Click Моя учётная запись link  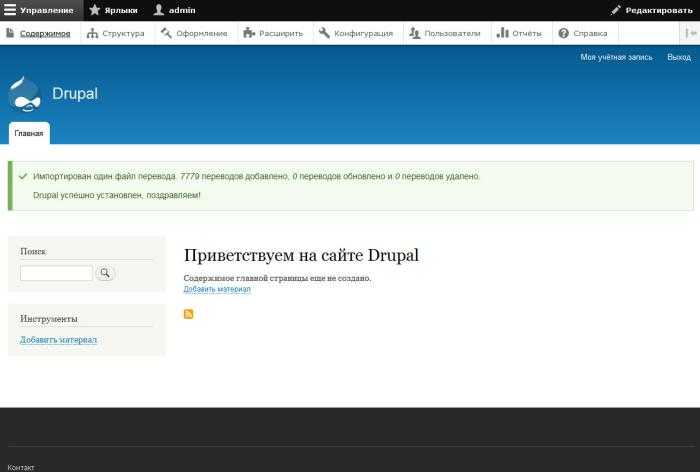click(x=617, y=57)
